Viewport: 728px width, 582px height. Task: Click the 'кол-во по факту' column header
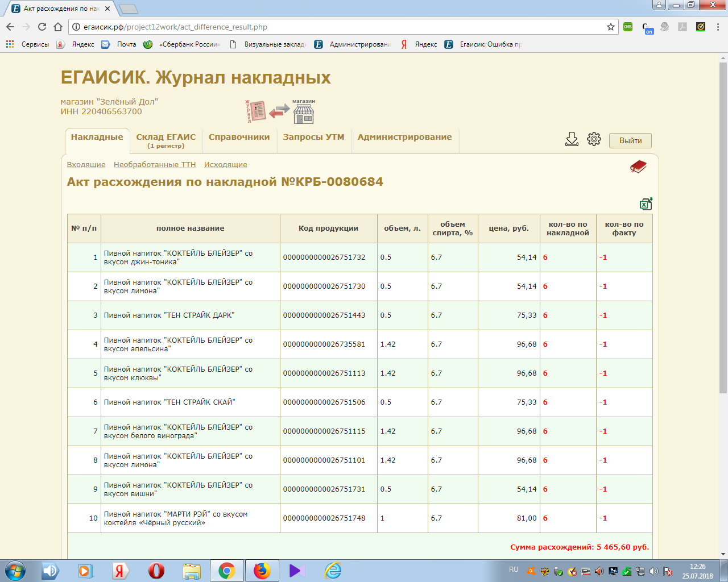click(624, 228)
